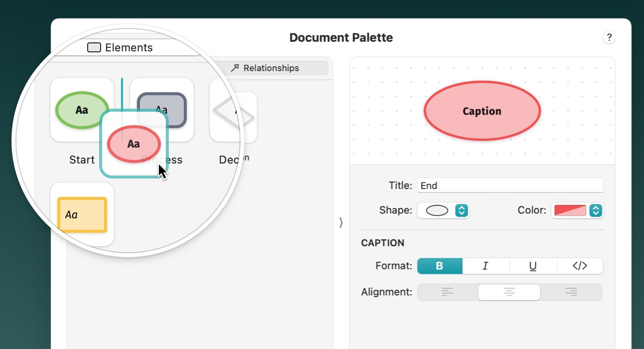Click the red color swatch preview
The image size is (644, 349).
[570, 210]
